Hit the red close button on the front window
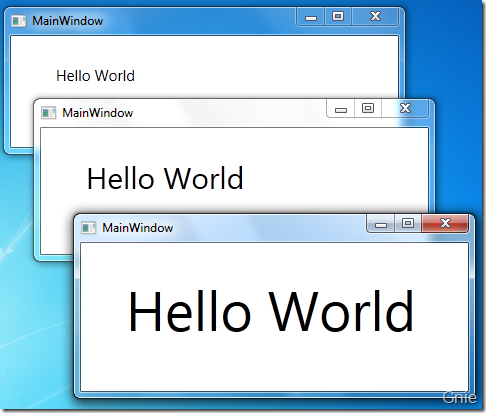486x413 pixels. click(445, 224)
